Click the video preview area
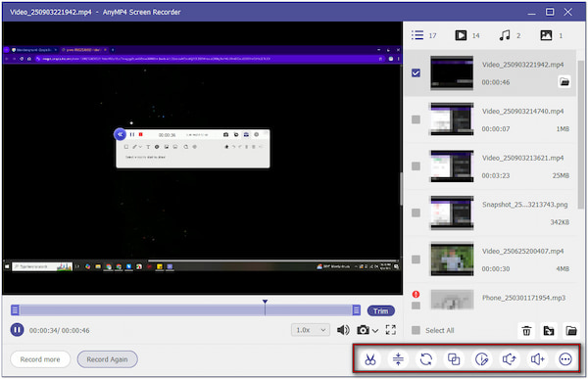 click(x=202, y=158)
